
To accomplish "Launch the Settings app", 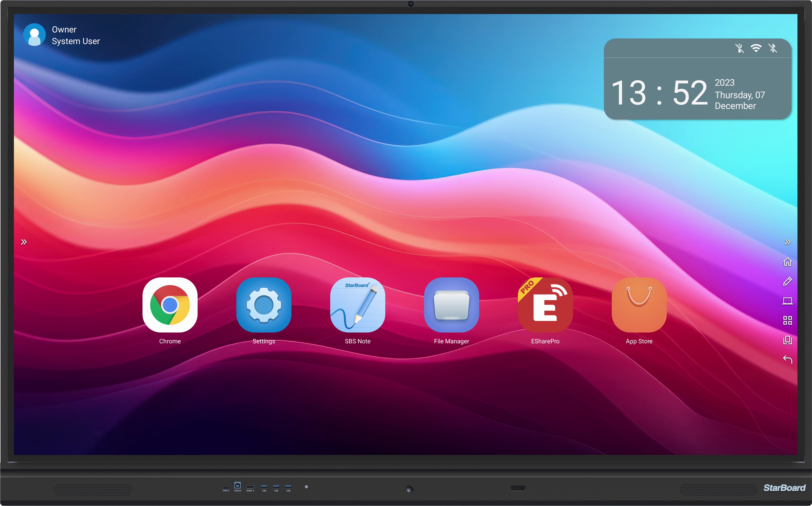I will 264,305.
